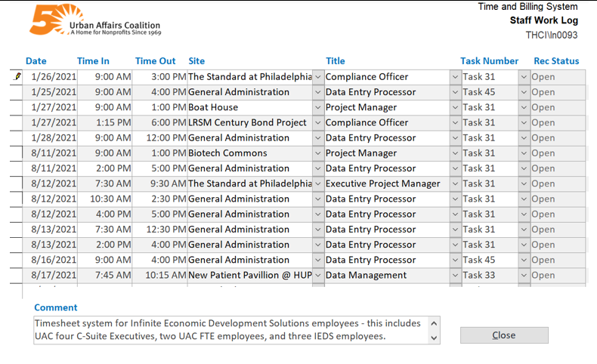Open Task Number dropdown for Task 33

point(524,276)
